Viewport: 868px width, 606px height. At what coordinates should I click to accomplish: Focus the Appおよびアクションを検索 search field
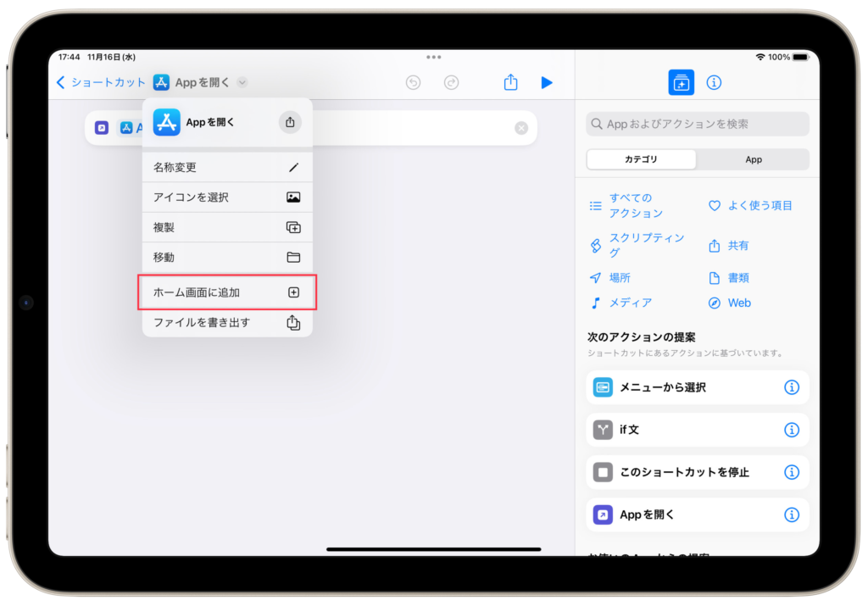coord(697,124)
